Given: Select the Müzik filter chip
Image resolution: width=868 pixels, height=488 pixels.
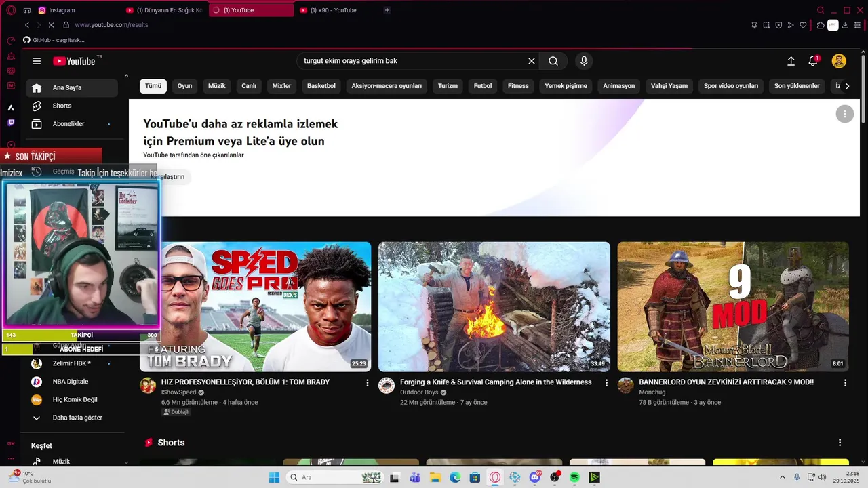Looking at the screenshot, I should pyautogui.click(x=216, y=86).
